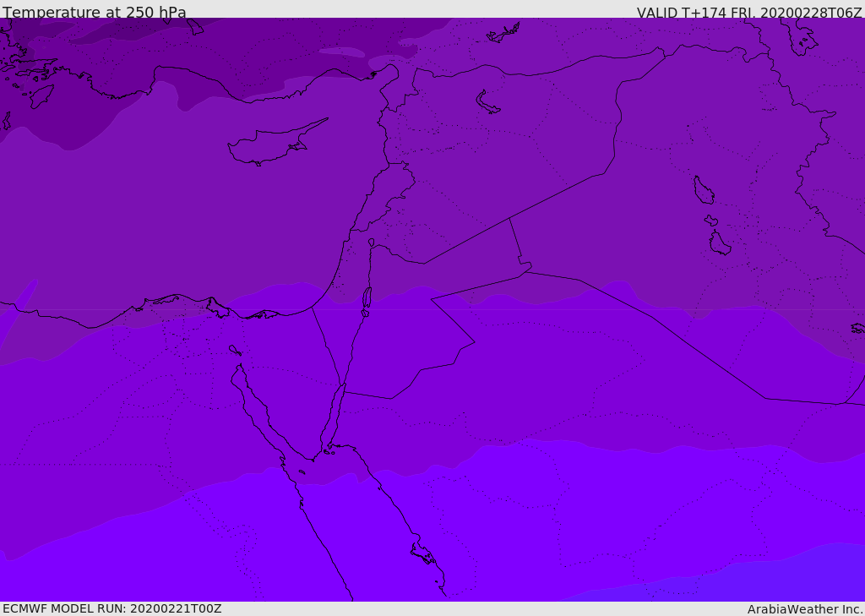Click the 'ArabiaWeather Inc' credit text
The image size is (865, 616).
[805, 609]
